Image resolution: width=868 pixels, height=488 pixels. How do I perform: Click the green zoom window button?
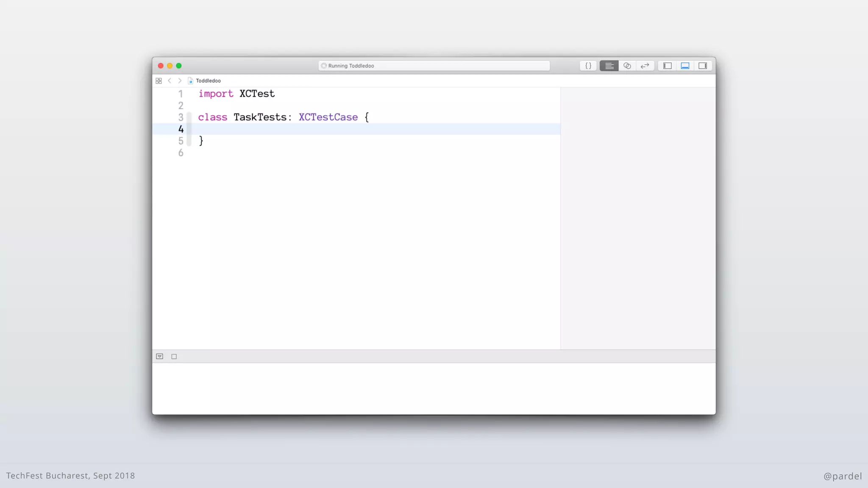(x=179, y=66)
